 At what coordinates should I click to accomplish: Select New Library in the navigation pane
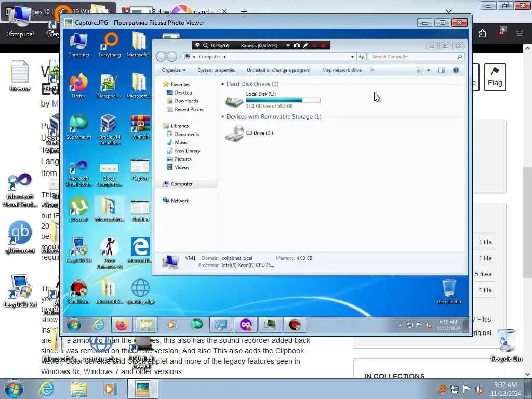(x=187, y=151)
